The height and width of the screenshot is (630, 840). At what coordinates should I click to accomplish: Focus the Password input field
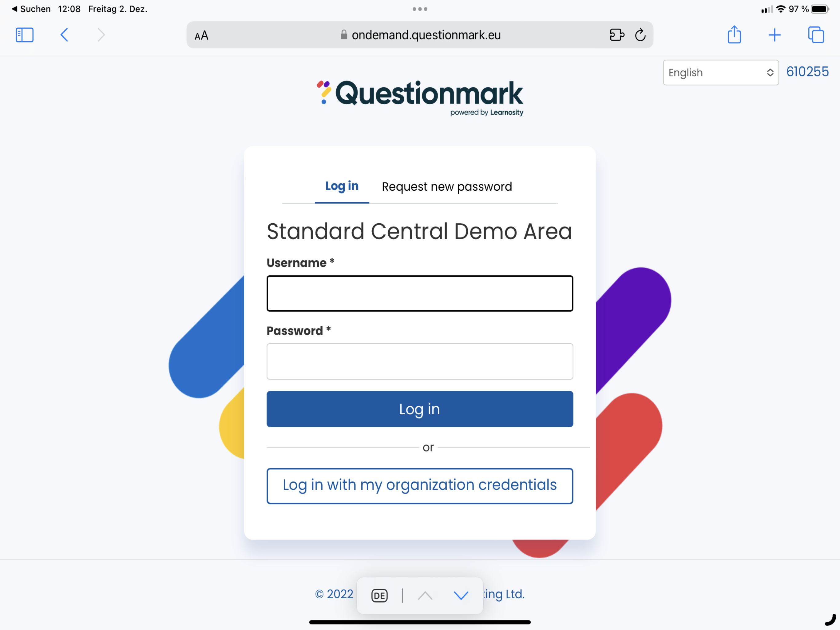click(x=420, y=361)
